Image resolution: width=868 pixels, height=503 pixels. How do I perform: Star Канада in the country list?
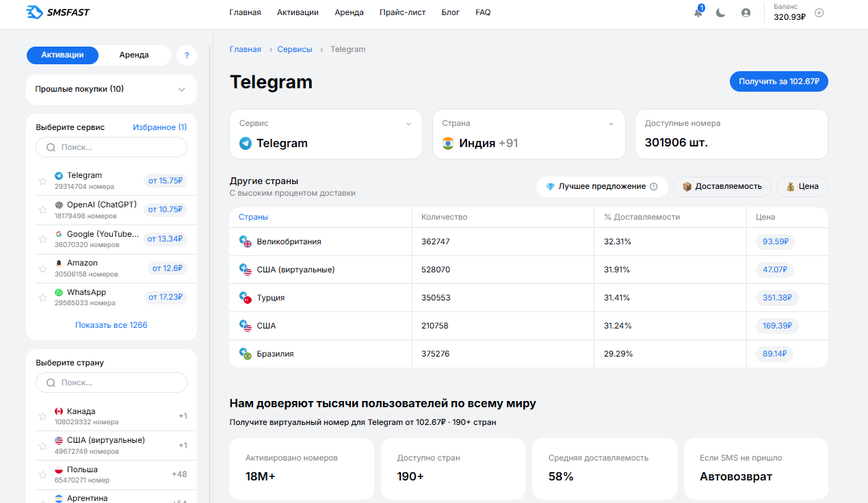(x=42, y=416)
